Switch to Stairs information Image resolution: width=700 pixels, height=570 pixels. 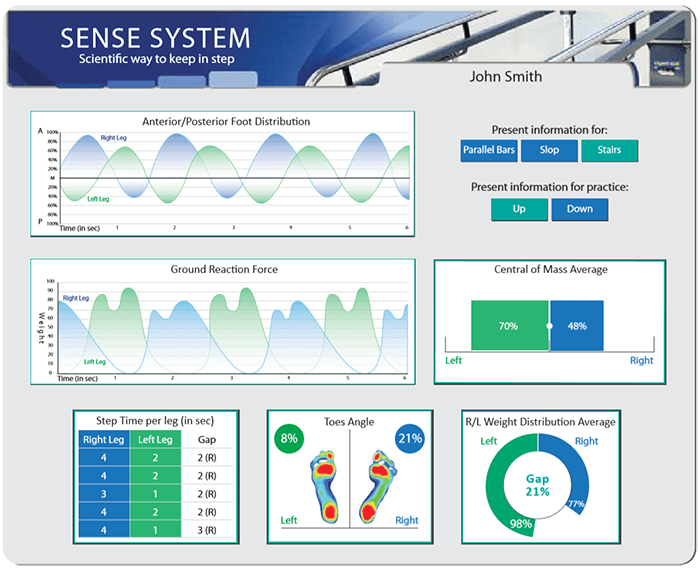(x=609, y=151)
